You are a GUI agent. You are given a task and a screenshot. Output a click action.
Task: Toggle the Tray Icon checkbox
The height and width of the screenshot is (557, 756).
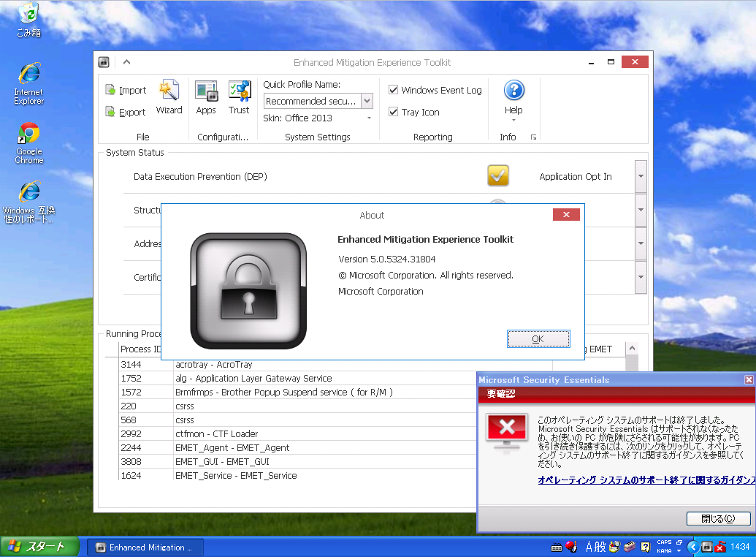coord(394,112)
